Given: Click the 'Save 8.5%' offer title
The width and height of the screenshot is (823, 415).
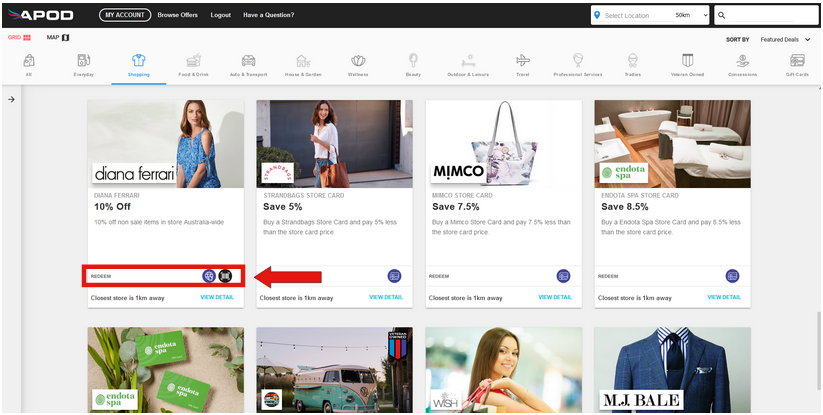Looking at the screenshot, I should coord(625,207).
